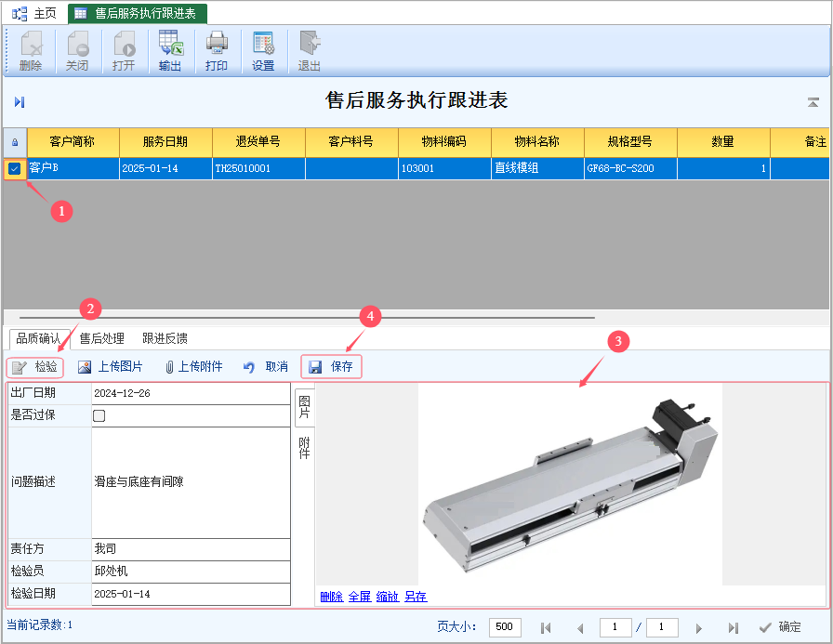The width and height of the screenshot is (833, 644).
Task: Export data with the 输出 icon
Action: point(170,51)
